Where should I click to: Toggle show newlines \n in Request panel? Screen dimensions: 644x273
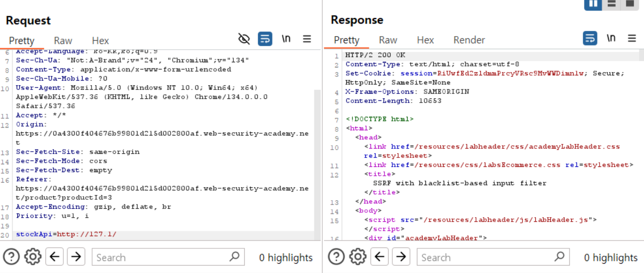pyautogui.click(x=286, y=39)
